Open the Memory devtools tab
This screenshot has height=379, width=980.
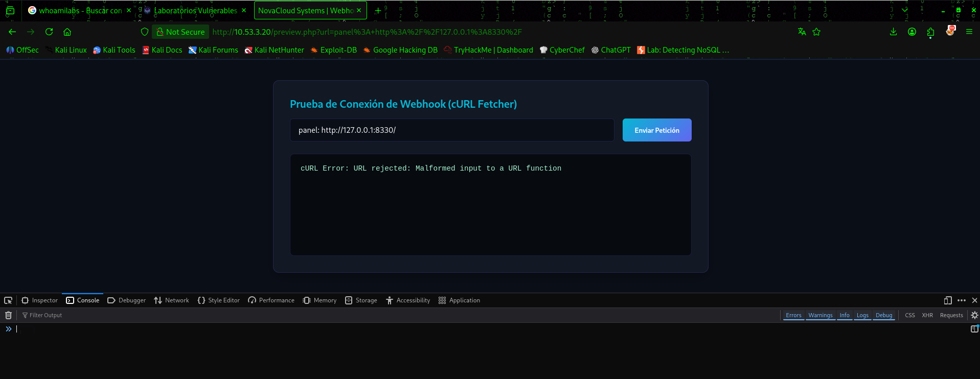[x=320, y=300]
